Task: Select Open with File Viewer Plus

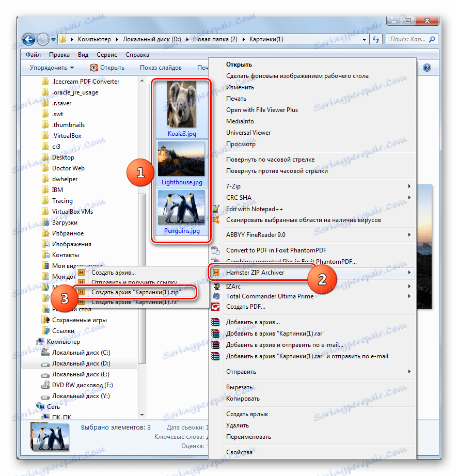Action: point(262,110)
